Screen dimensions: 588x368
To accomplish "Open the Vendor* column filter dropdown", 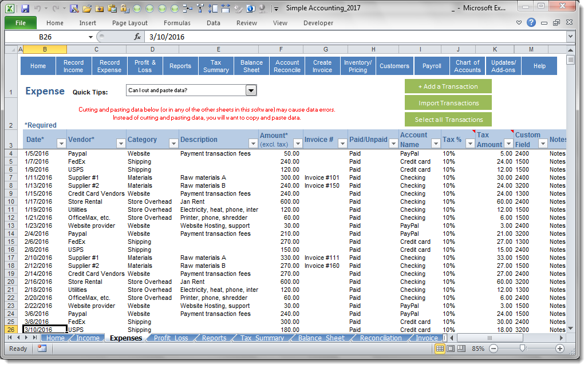I will (121, 144).
